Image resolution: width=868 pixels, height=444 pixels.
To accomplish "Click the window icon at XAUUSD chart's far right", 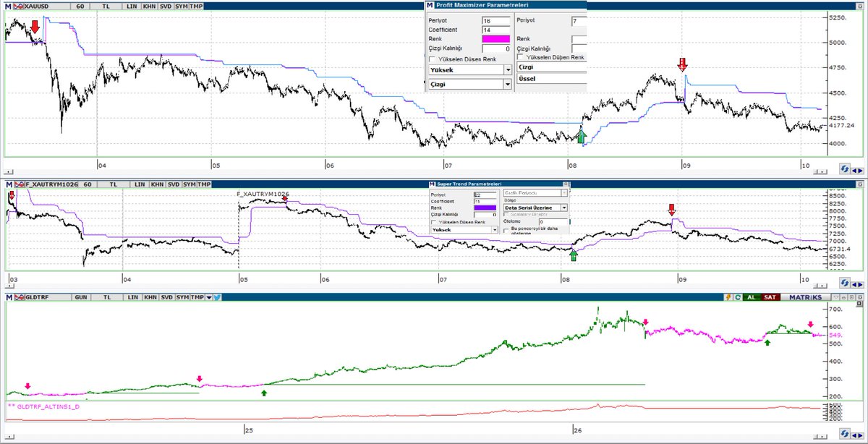I will [x=859, y=7].
